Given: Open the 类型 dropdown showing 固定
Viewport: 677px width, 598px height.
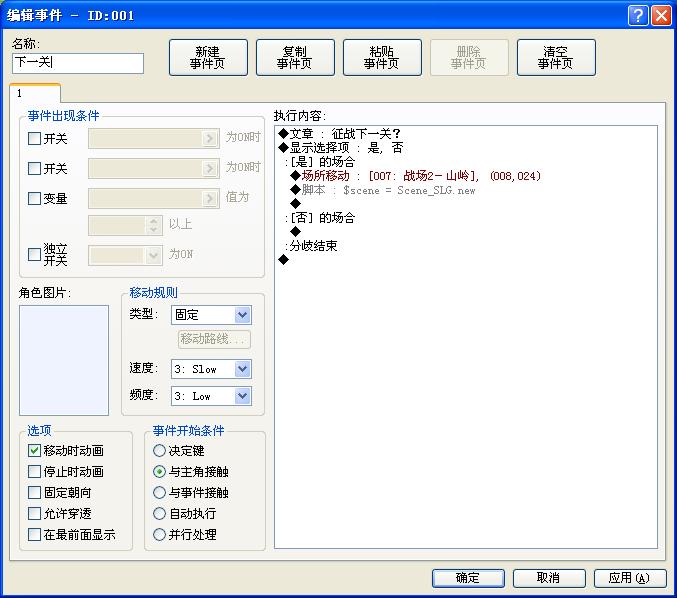Looking at the screenshot, I should click(211, 315).
